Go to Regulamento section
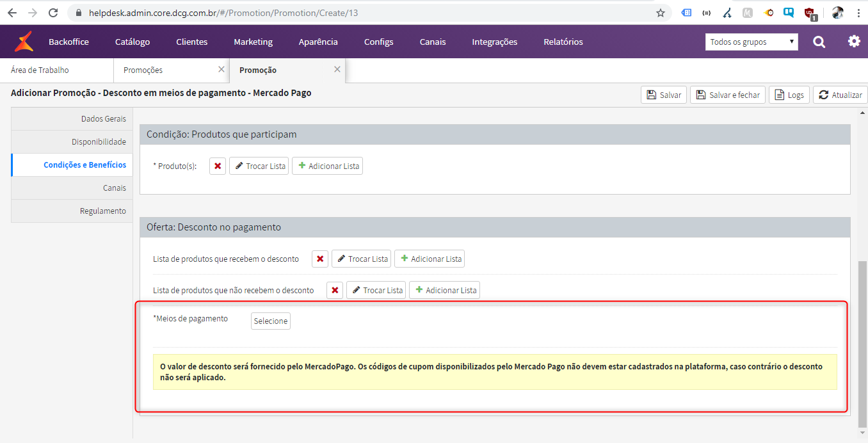868x443 pixels. coord(72,211)
